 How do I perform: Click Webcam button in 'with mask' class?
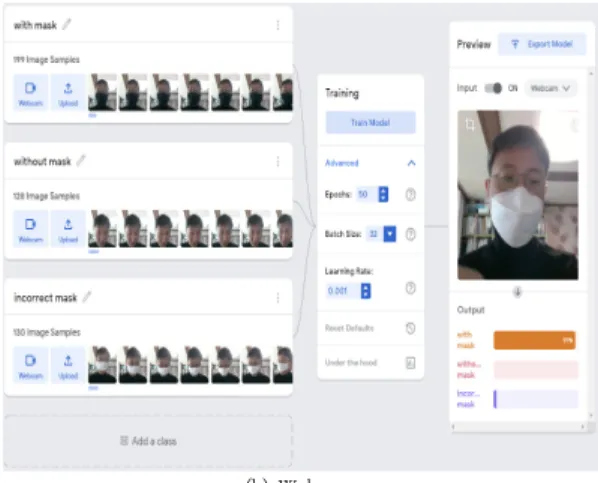[x=31, y=93]
